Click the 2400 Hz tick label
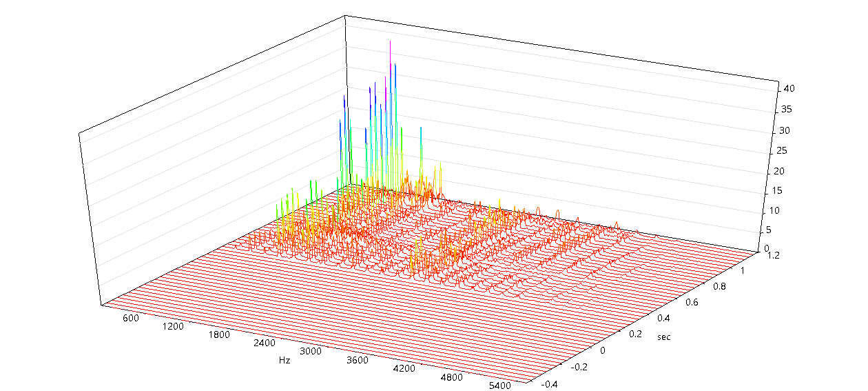The height and width of the screenshot is (391, 868). click(x=264, y=343)
